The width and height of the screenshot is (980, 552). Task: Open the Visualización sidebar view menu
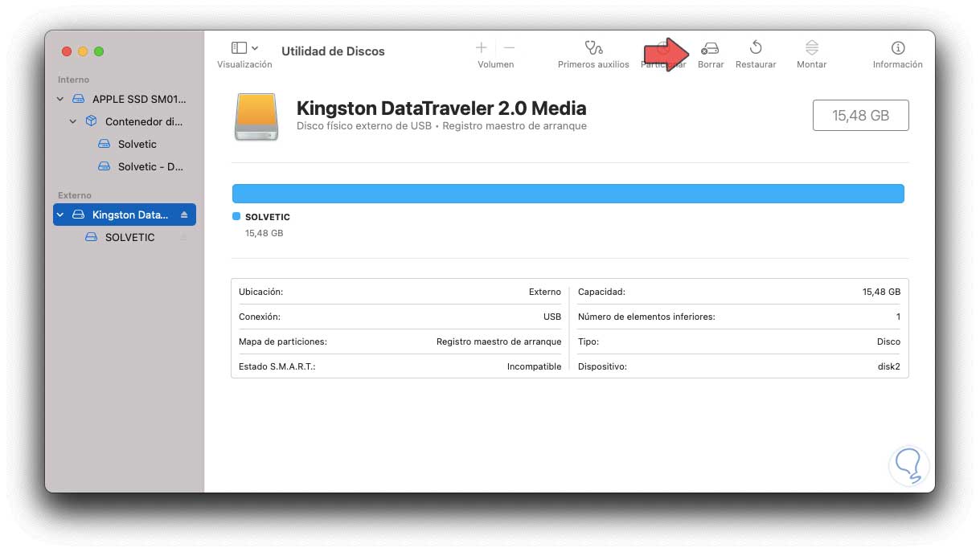click(x=244, y=48)
